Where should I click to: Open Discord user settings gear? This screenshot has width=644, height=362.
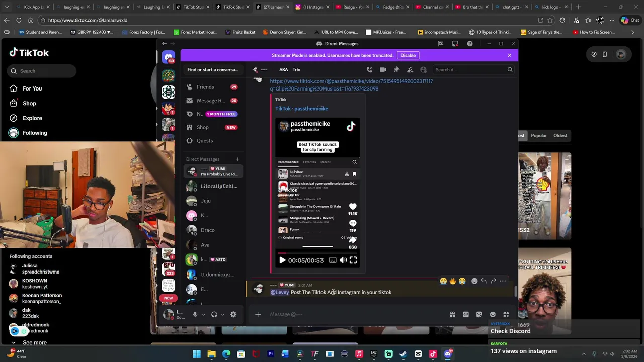coord(233,314)
